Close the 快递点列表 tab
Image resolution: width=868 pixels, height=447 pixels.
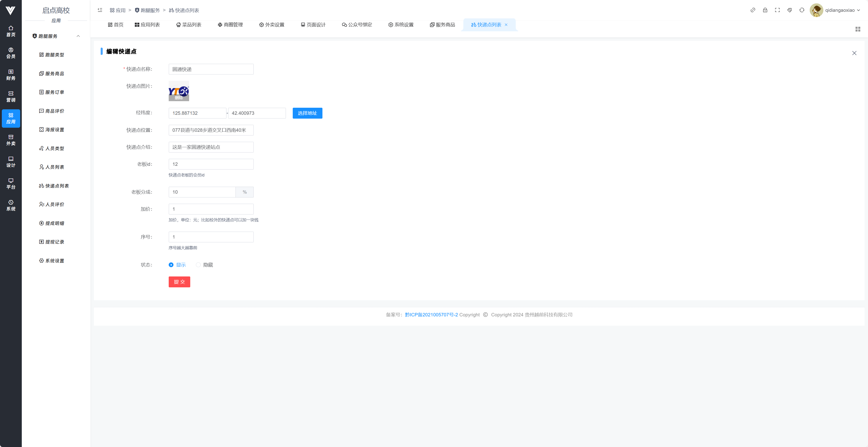(x=506, y=25)
